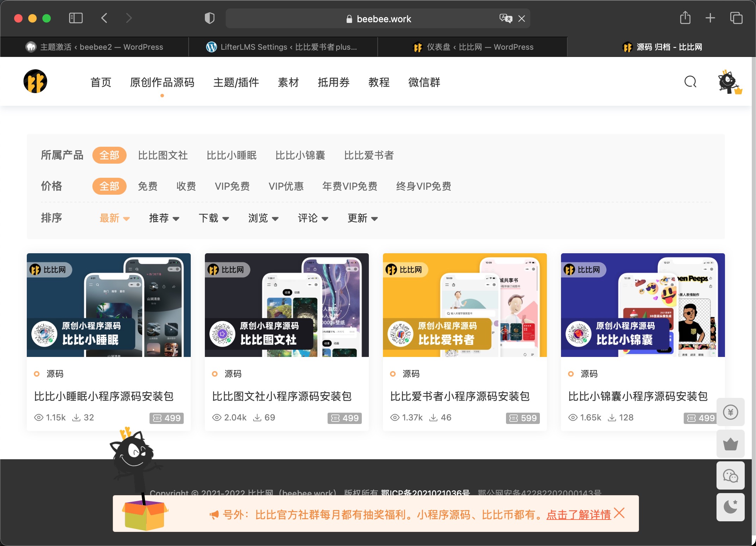The height and width of the screenshot is (546, 756).
Task: Click the price badge 599
Action: coord(523,418)
